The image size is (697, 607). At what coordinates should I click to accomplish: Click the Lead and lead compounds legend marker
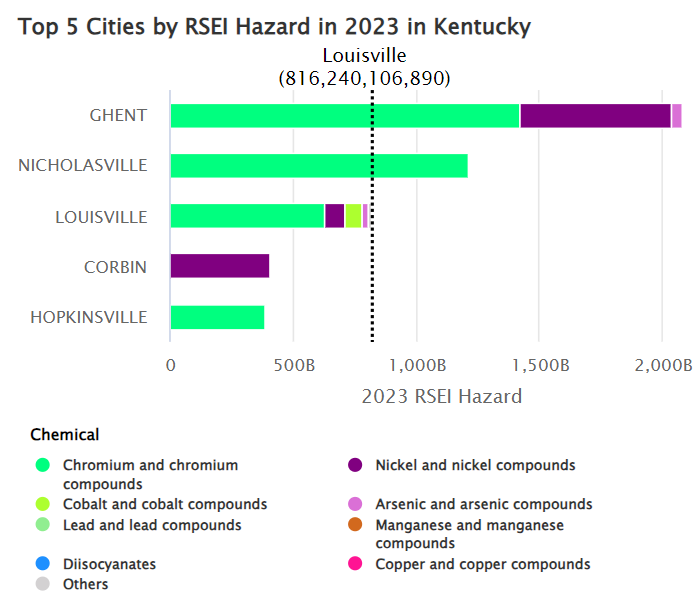tap(42, 525)
